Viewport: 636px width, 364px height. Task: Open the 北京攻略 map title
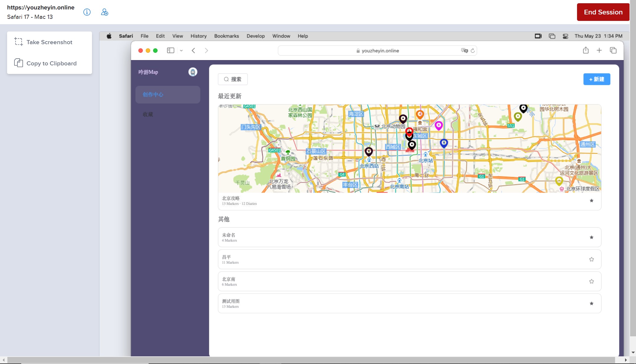pos(231,198)
